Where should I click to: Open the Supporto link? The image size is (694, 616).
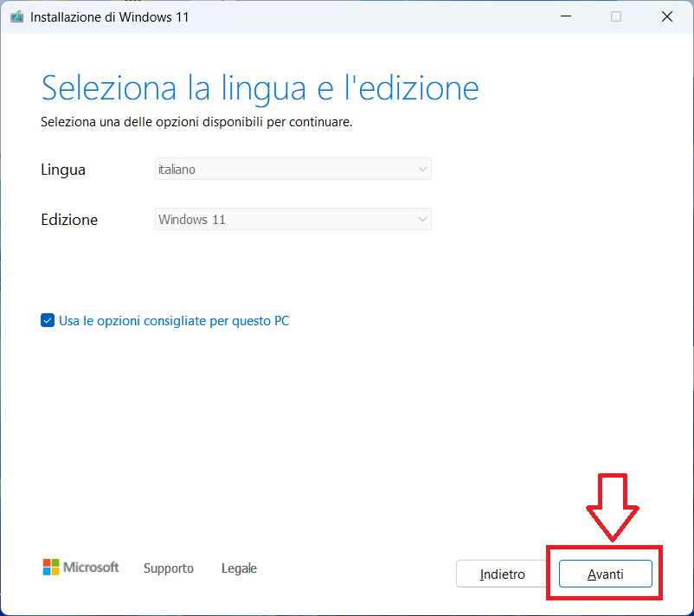[169, 568]
